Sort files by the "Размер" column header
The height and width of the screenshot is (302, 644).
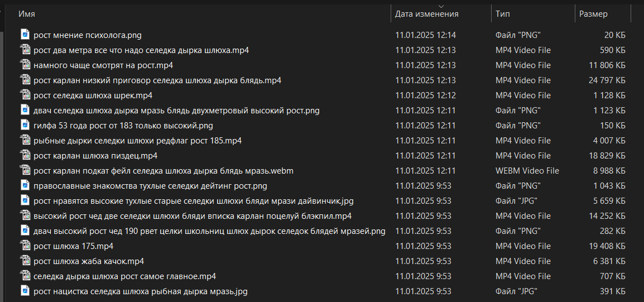click(x=593, y=14)
